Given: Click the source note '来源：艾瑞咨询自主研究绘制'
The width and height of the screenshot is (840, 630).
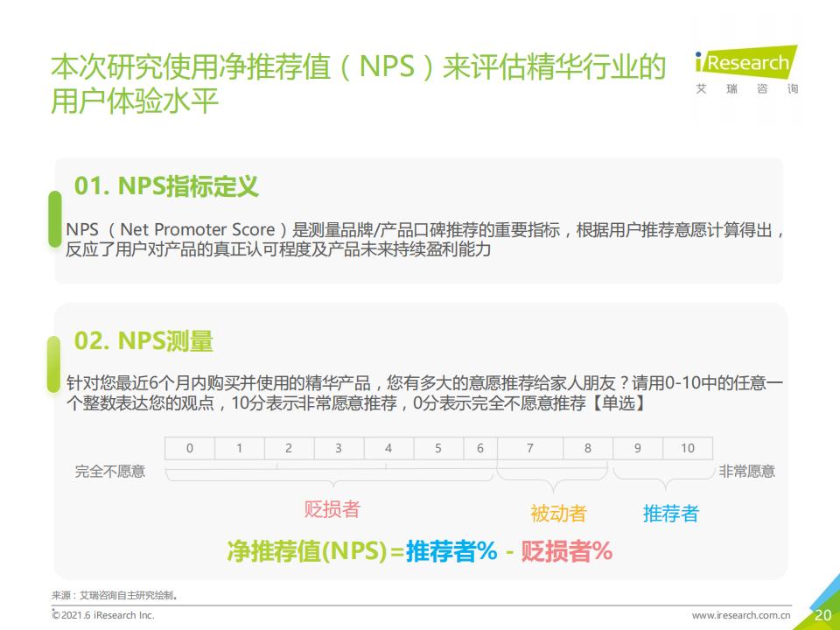Looking at the screenshot, I should tap(115, 595).
